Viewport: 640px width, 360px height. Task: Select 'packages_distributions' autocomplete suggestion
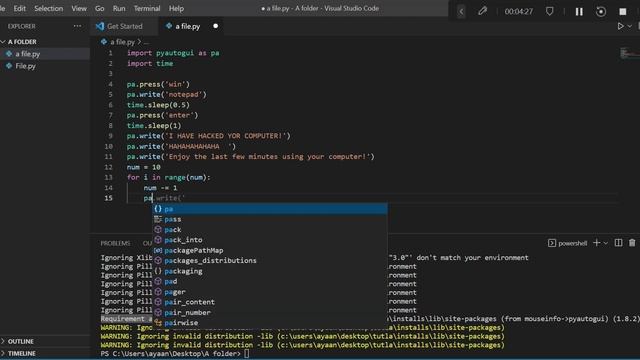pyautogui.click(x=270, y=260)
